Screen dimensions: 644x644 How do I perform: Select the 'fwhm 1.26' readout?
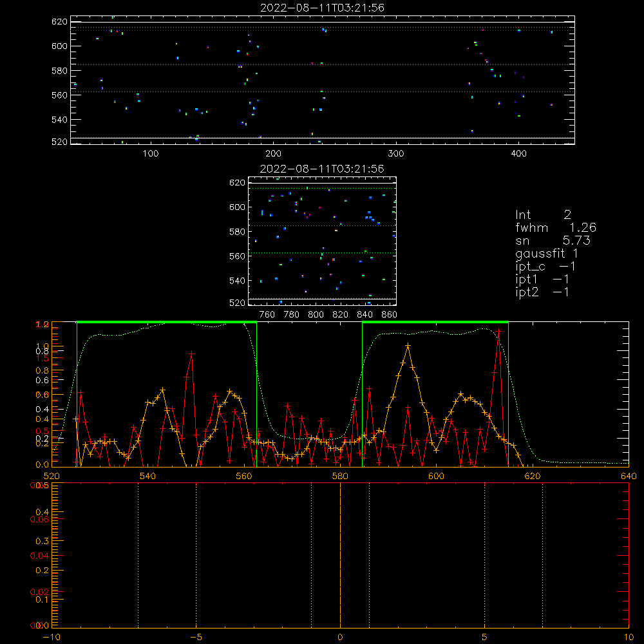(x=555, y=227)
